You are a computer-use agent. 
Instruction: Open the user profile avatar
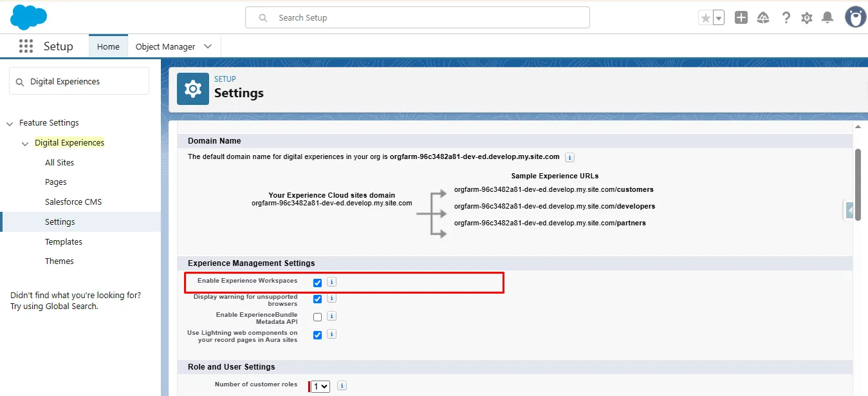[x=855, y=17]
